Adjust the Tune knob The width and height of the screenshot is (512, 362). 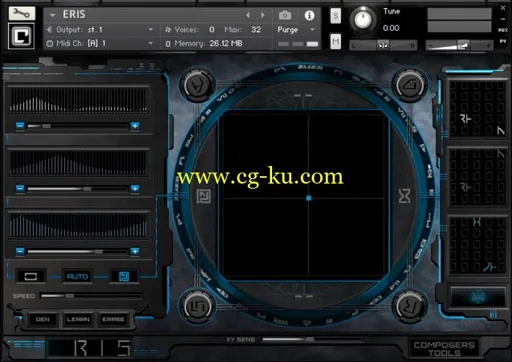coord(363,19)
